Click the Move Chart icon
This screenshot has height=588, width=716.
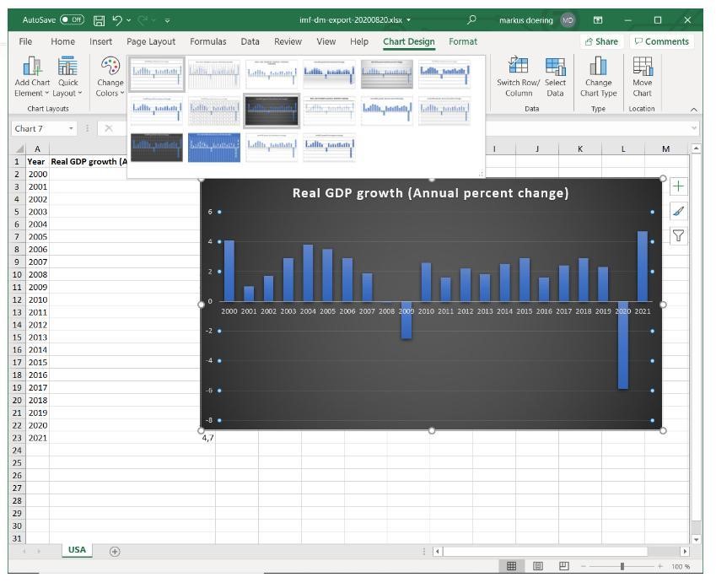click(x=643, y=67)
